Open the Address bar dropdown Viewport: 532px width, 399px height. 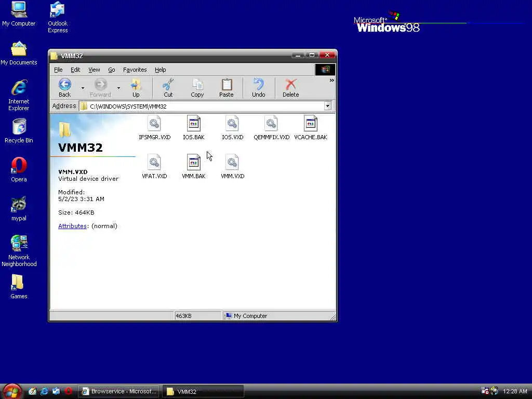pyautogui.click(x=327, y=106)
